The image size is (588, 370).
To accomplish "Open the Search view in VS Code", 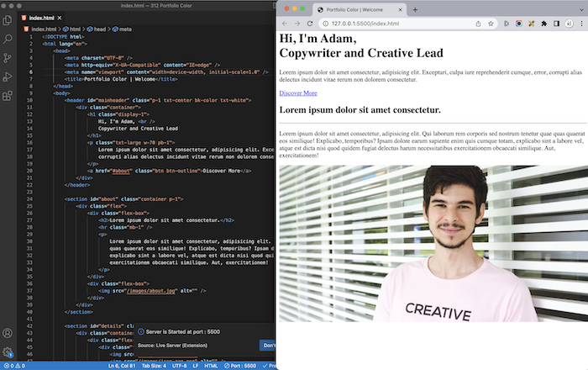I will click(7, 39).
